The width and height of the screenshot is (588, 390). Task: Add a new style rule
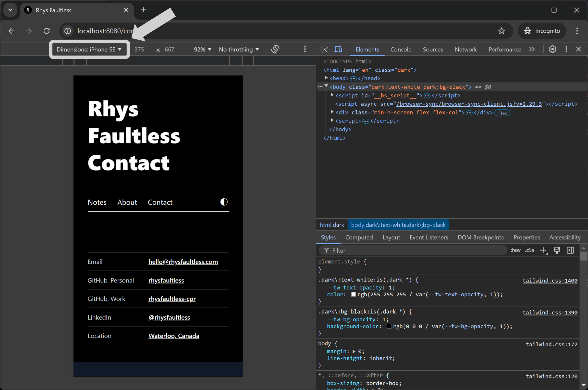[544, 250]
